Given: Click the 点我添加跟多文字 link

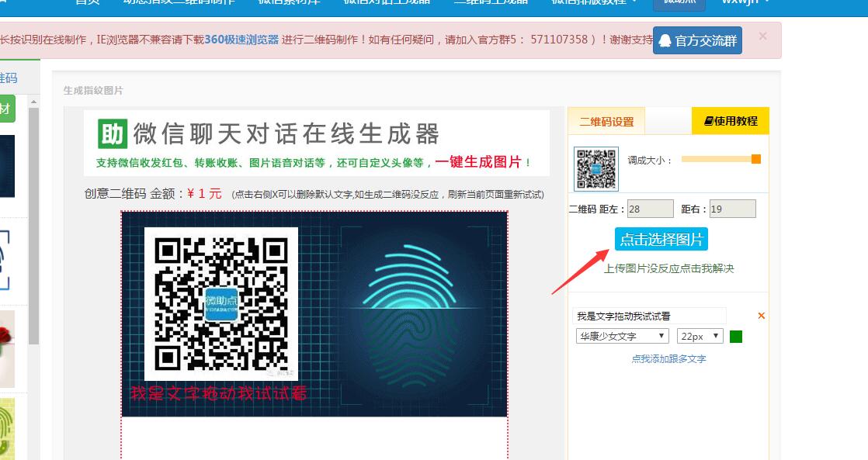Looking at the screenshot, I should tap(668, 359).
